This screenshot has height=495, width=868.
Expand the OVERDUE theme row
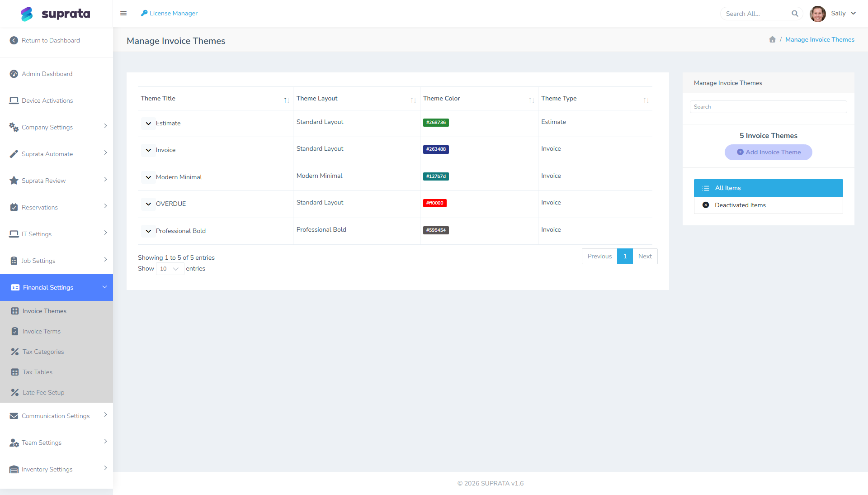148,204
